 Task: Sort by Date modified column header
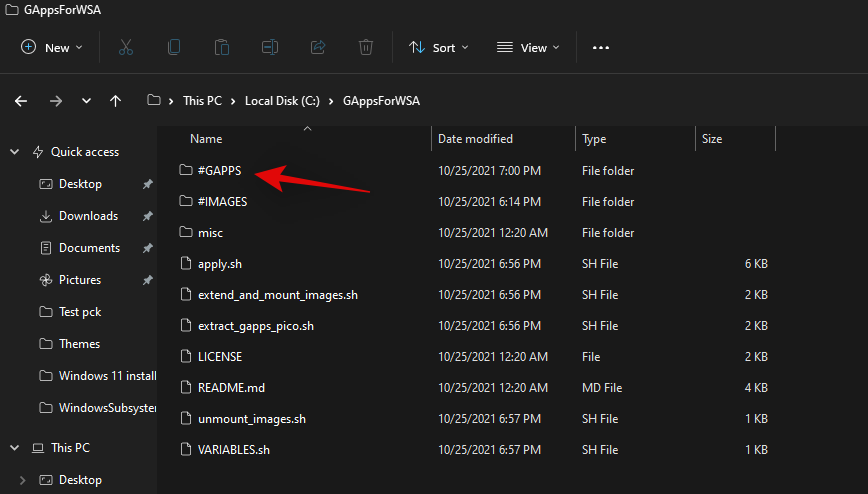[x=475, y=139]
